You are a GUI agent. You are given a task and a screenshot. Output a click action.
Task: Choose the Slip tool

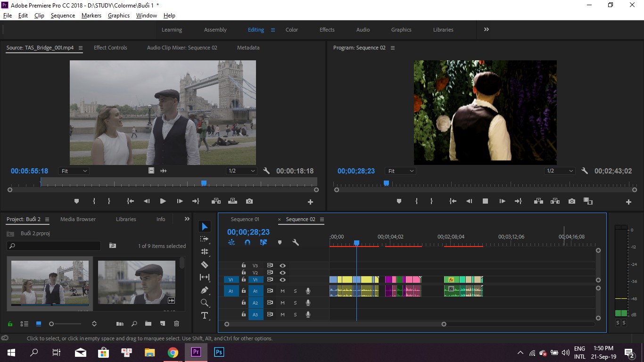pos(205,277)
